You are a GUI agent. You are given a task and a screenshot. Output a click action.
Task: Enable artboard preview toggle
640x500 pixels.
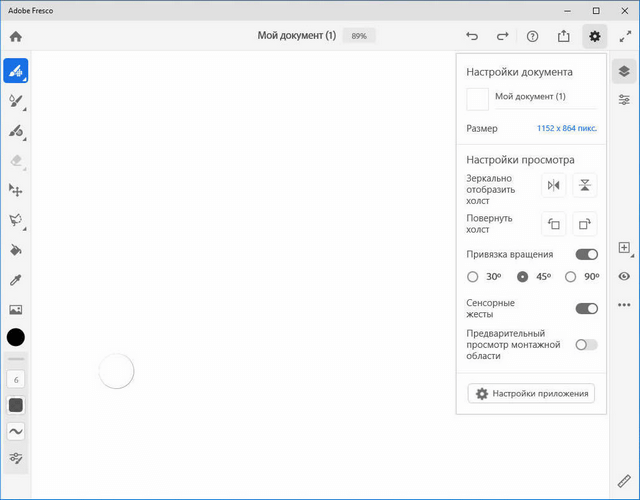click(x=586, y=345)
